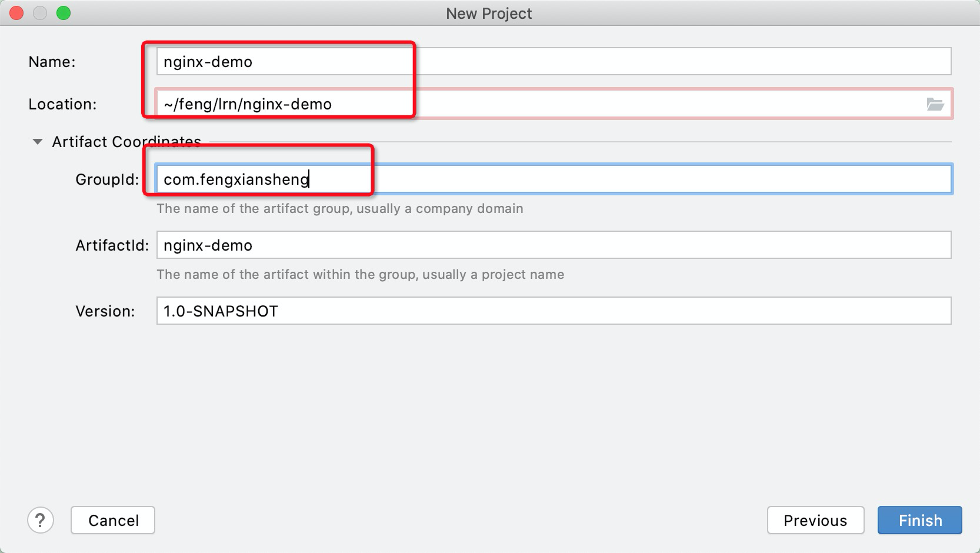
Task: Click the "Artifact Coordinates" section heading
Action: click(126, 142)
